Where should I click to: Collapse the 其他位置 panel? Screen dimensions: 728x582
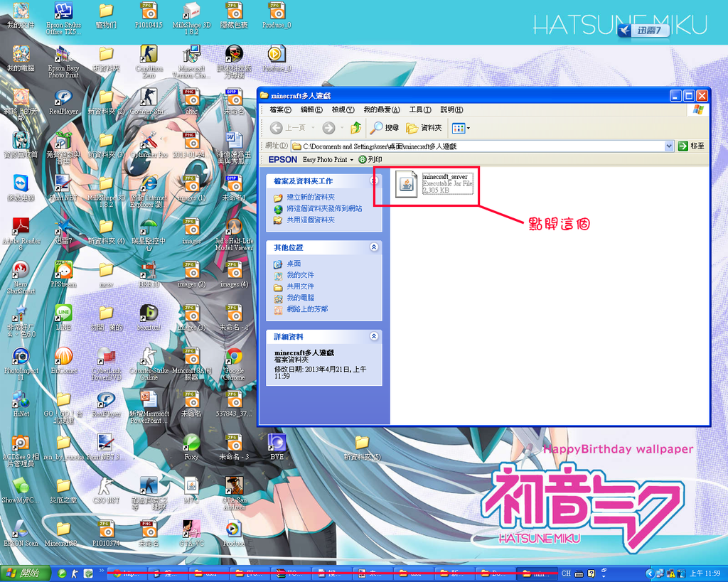374,247
